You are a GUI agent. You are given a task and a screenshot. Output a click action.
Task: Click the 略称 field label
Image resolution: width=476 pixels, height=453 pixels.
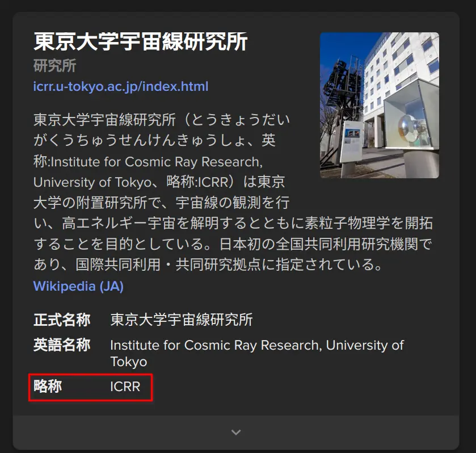click(48, 387)
